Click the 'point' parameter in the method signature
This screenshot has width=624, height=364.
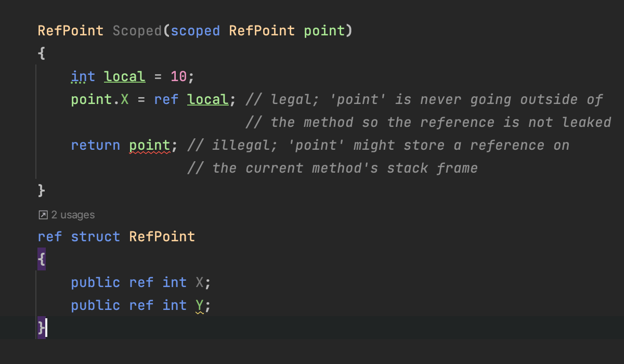pos(324,31)
